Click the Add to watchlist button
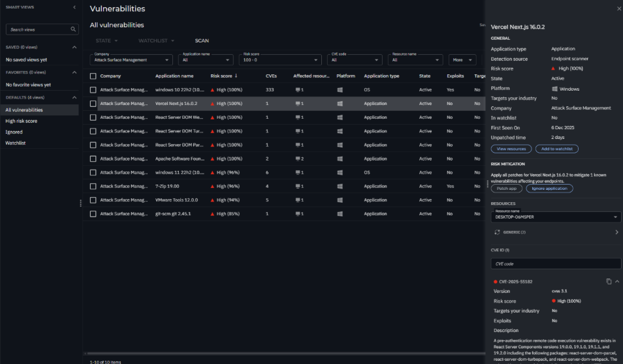 click(556, 149)
